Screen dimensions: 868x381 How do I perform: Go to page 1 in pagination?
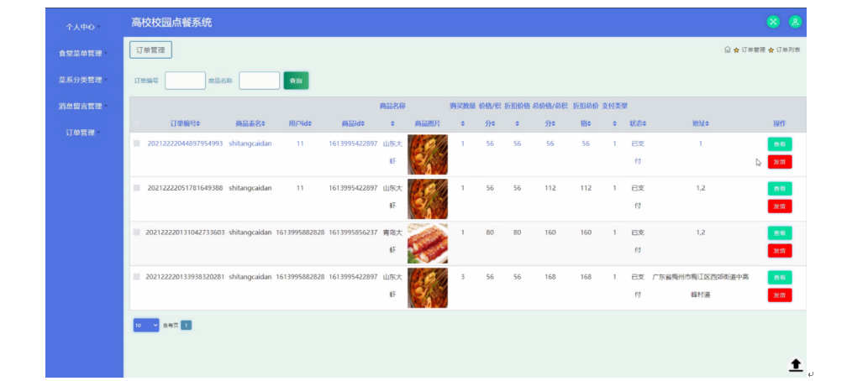click(x=187, y=325)
